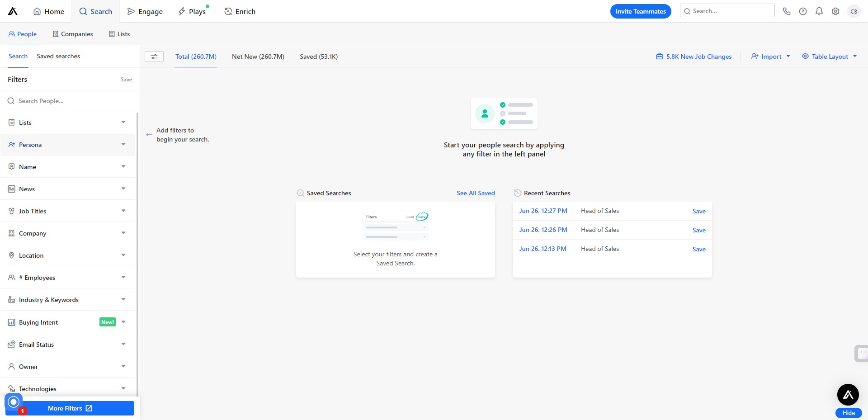Open the Plays section
The image size is (868, 420).
[192, 11]
